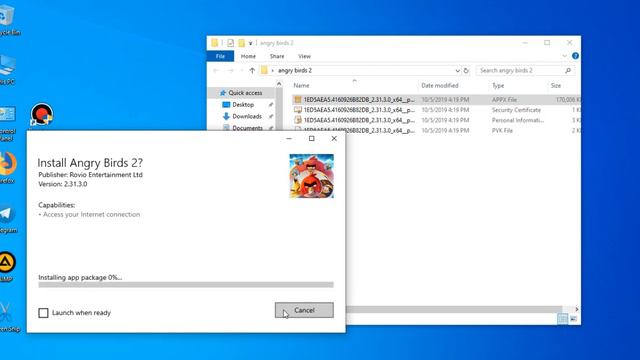Maximize the Install Angry Birds 2 dialog
Viewport: 640px width, 360px height.
311,139
